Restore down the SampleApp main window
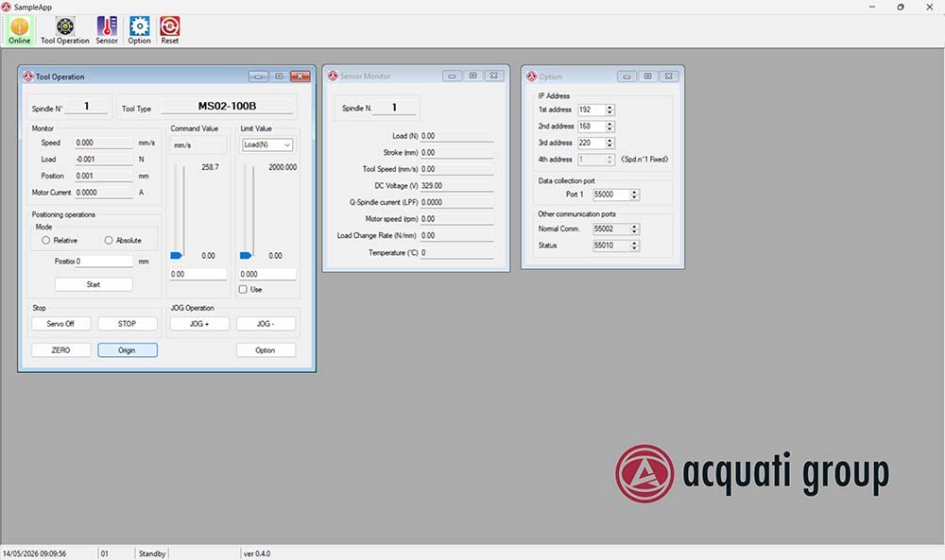 [901, 7]
